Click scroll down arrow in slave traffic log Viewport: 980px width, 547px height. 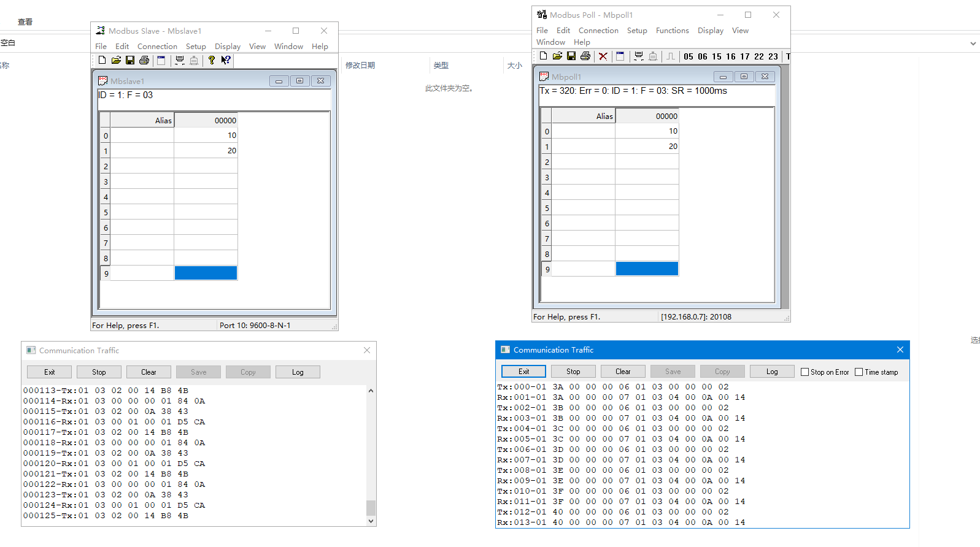371,521
